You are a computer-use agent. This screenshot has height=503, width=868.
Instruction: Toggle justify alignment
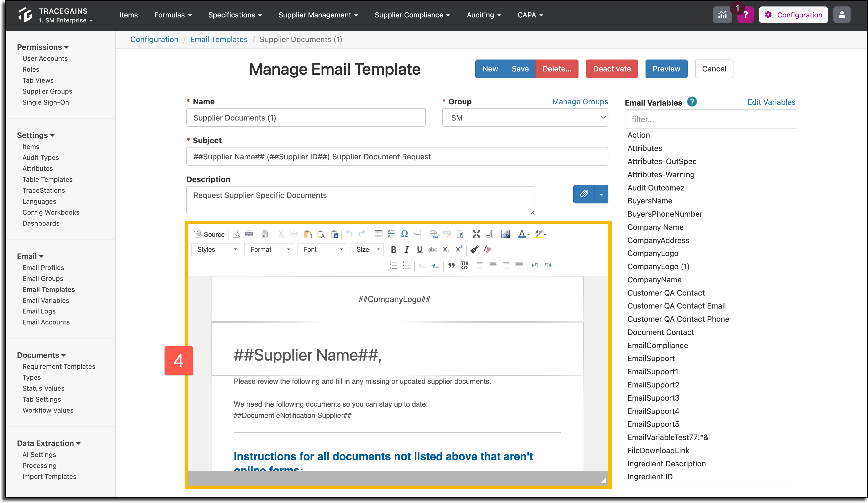point(519,265)
